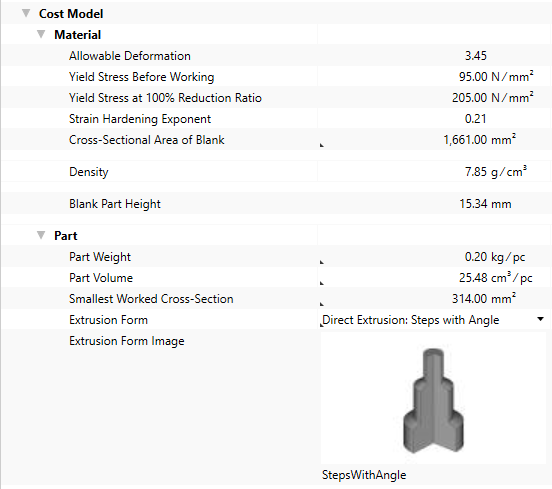Select the Extrusion Form Image row label

pyautogui.click(x=127, y=341)
